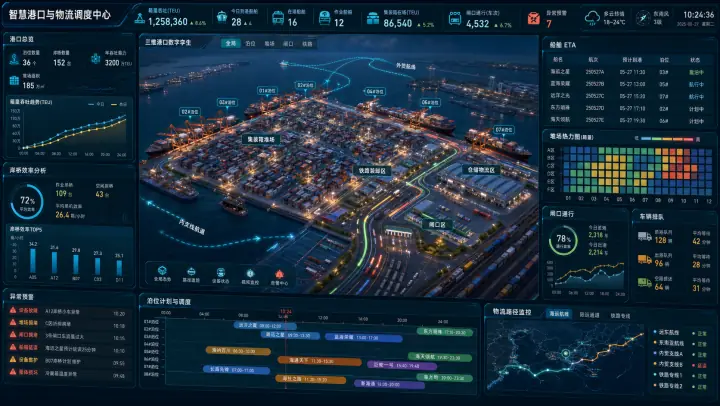Click ETA row with voyage 250527C
The width and height of the screenshot is (720, 406).
[627, 96]
